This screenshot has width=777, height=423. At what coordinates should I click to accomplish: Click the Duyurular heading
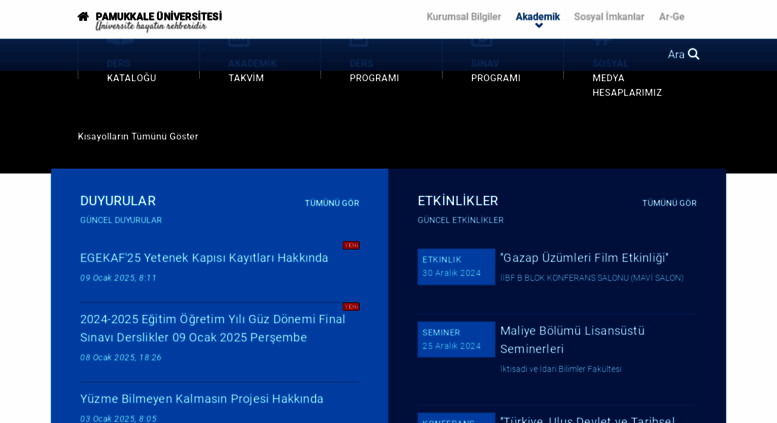click(118, 201)
